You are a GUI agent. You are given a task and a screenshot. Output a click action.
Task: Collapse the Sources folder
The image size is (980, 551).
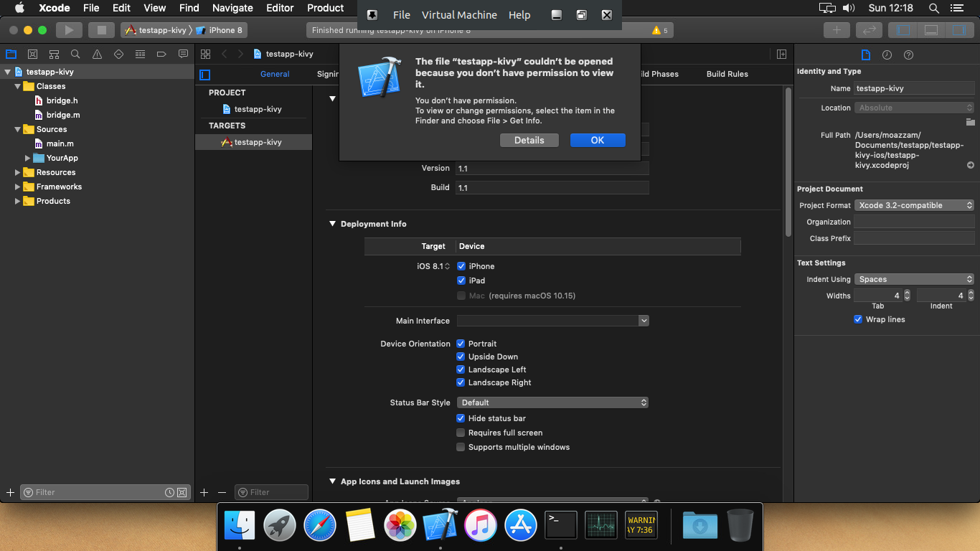(x=18, y=129)
